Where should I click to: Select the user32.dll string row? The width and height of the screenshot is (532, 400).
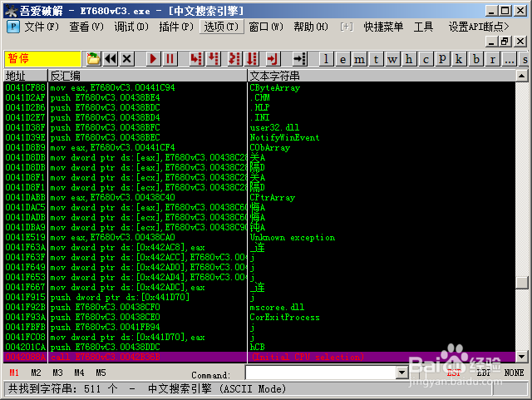[x=259, y=127]
